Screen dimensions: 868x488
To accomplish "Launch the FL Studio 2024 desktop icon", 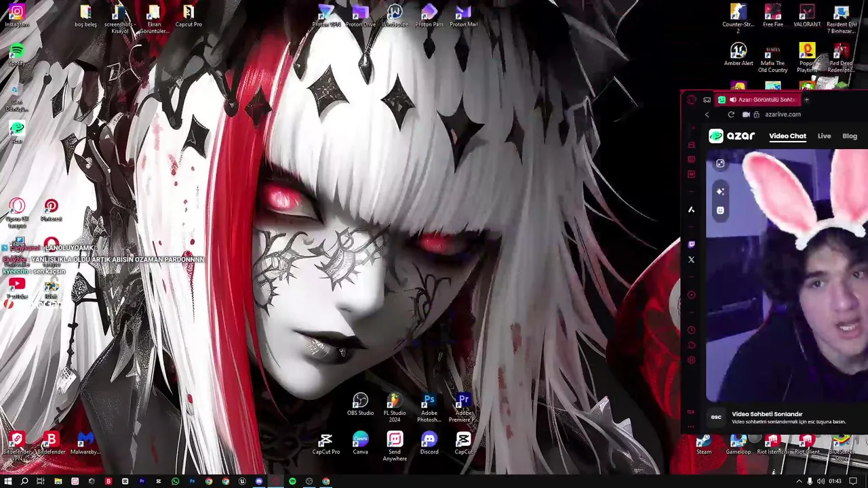I will tap(395, 407).
